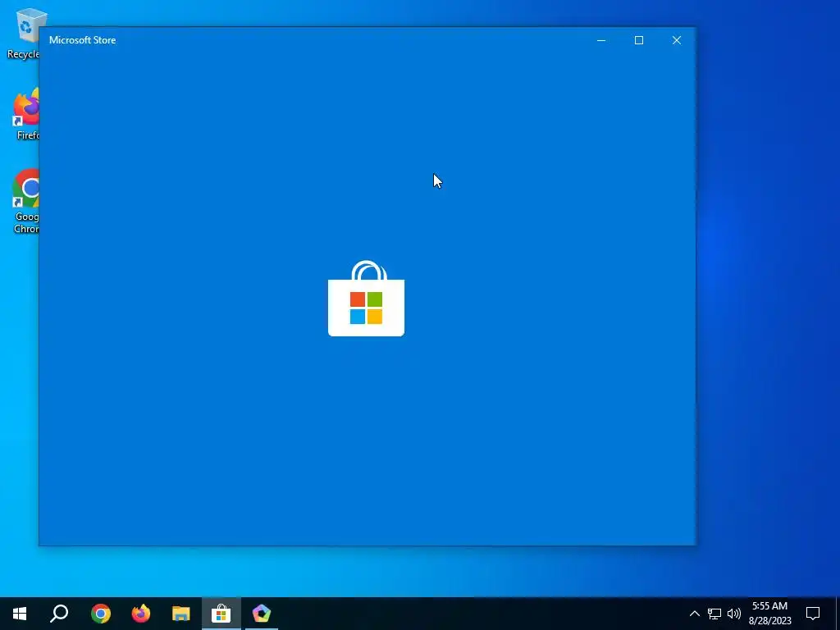Open the Action Center notifications icon
The image size is (840, 630).
click(x=813, y=614)
